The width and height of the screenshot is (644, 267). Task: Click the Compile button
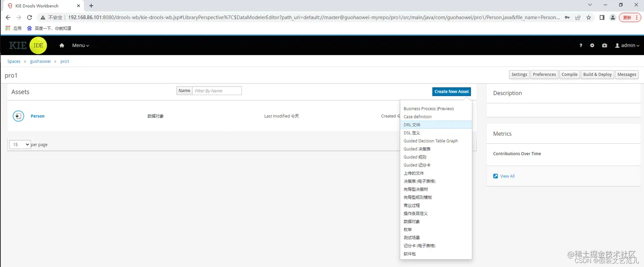click(x=569, y=75)
